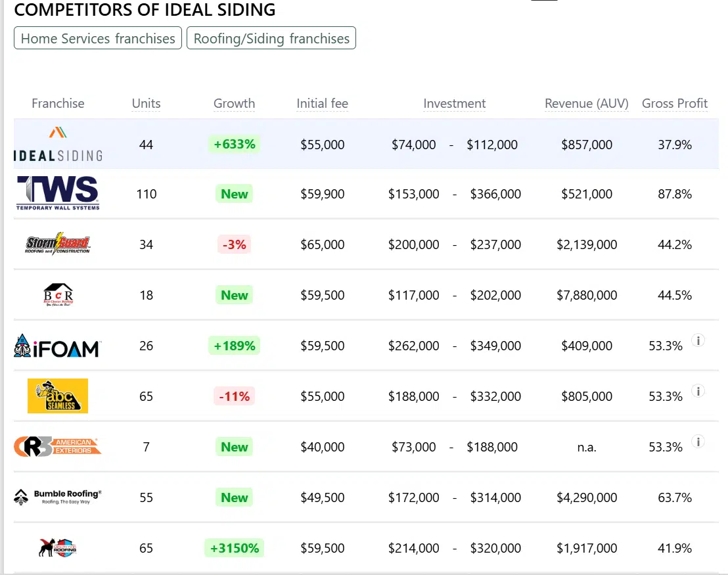Click the +633% growth badge
The height and width of the screenshot is (575, 728).
click(234, 144)
